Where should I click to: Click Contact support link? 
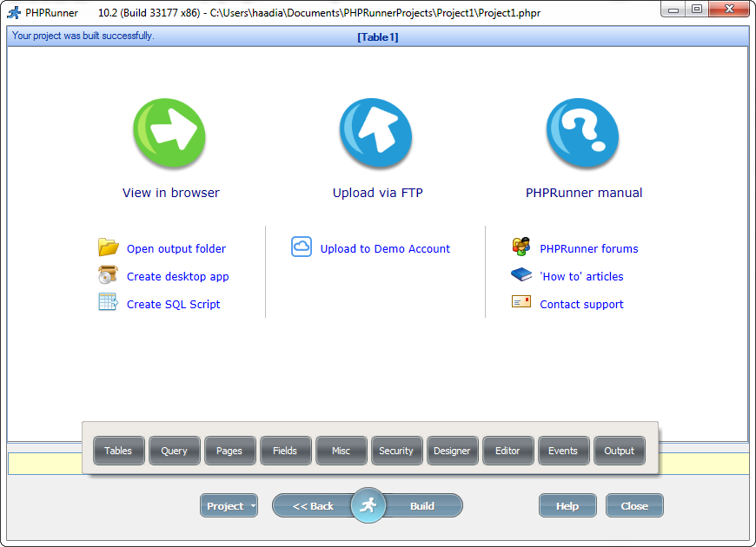point(581,304)
